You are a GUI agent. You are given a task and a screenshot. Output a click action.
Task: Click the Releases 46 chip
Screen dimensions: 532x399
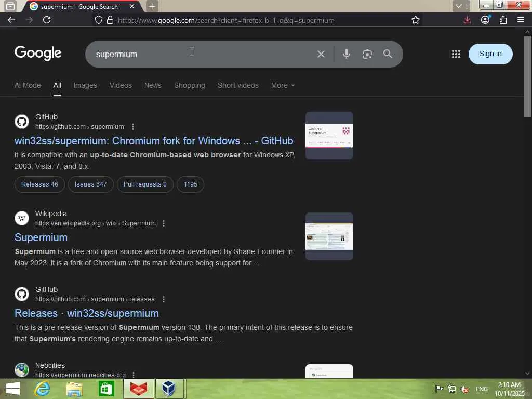point(39,184)
